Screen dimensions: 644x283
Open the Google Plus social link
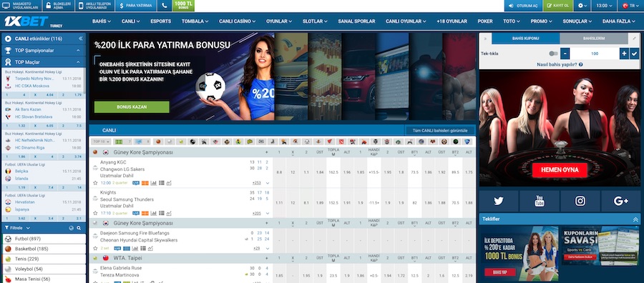620,201
